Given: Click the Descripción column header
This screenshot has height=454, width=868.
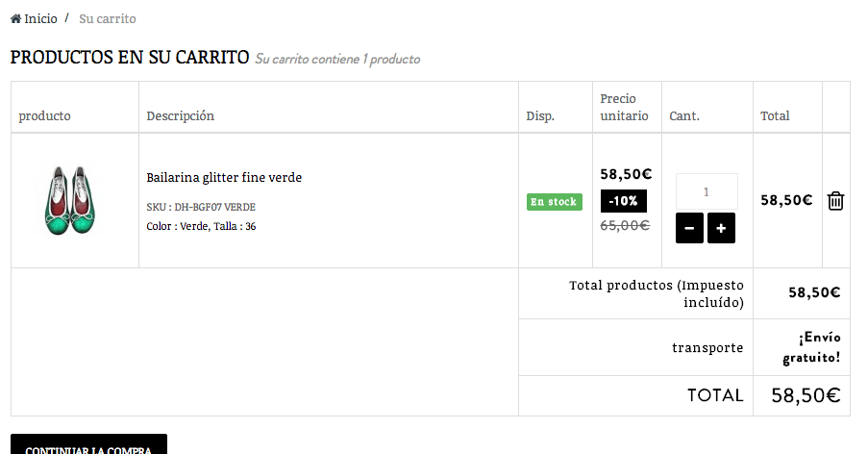Looking at the screenshot, I should [180, 115].
